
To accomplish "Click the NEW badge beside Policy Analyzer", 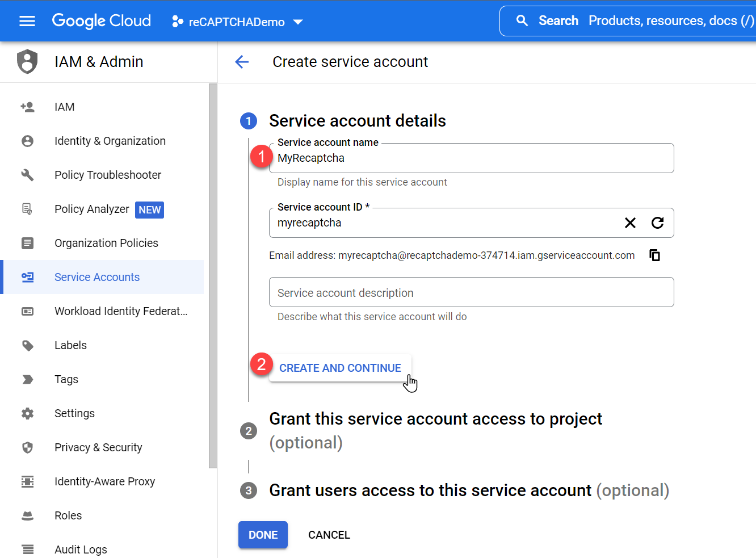I will 150,210.
